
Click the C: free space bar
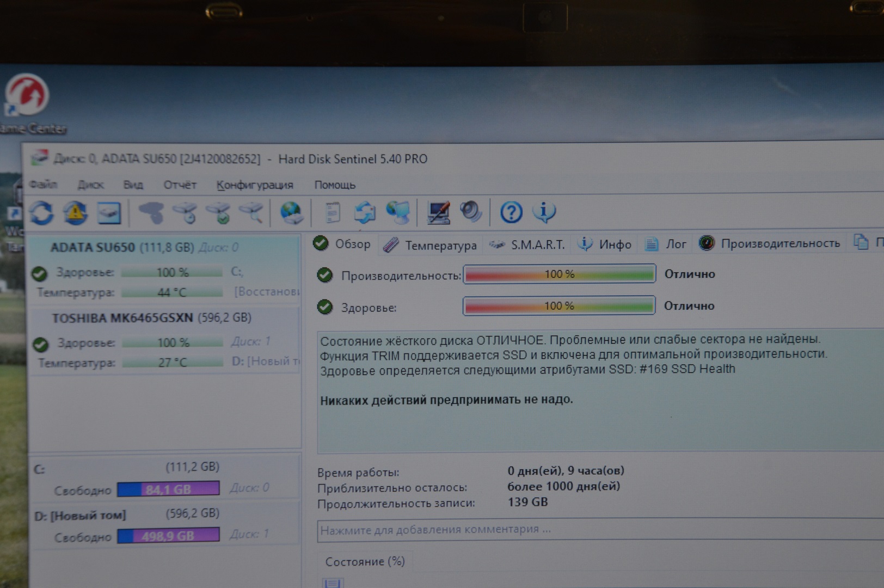tap(168, 489)
